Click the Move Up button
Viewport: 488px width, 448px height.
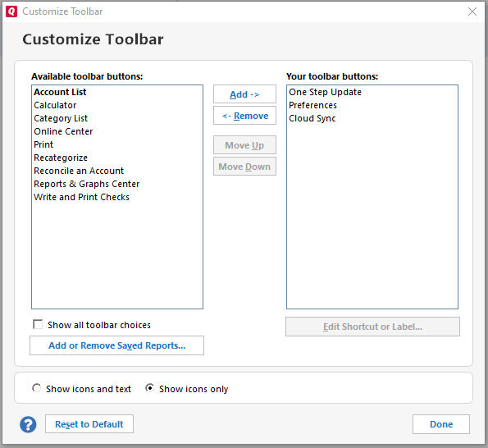[x=244, y=144]
